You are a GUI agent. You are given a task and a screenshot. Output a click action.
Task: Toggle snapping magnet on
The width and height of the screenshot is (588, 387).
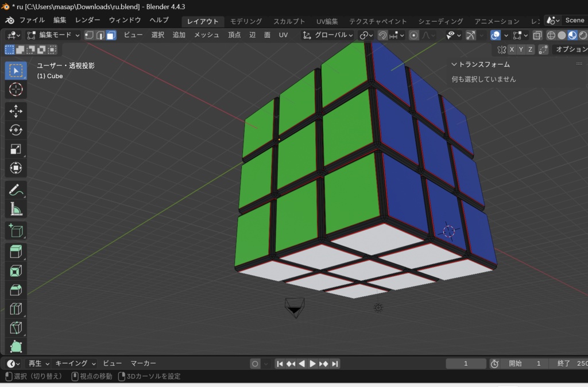pos(382,35)
